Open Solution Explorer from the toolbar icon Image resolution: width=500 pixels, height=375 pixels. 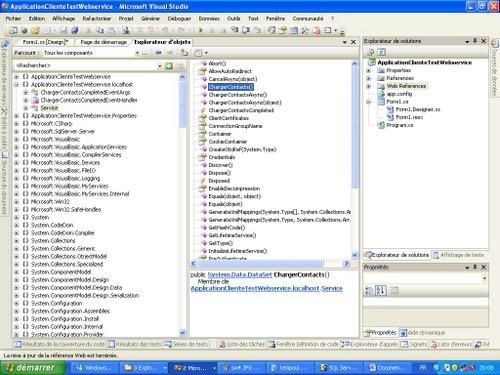tap(271, 30)
